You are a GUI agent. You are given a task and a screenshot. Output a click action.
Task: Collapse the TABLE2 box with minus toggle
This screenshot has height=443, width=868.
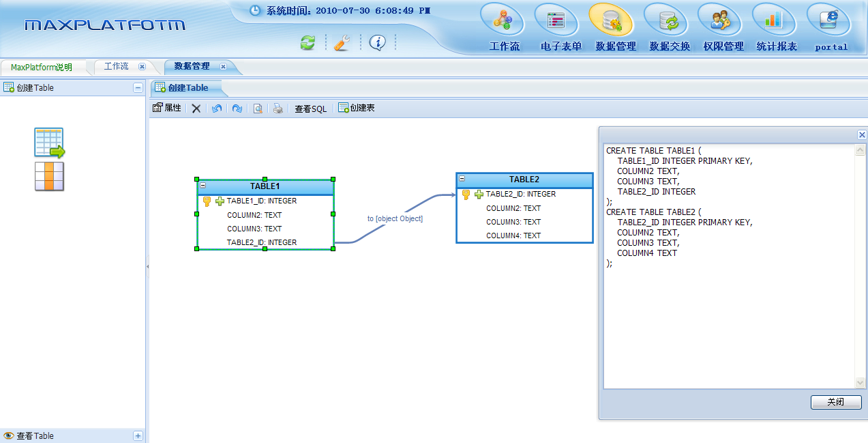(x=462, y=178)
